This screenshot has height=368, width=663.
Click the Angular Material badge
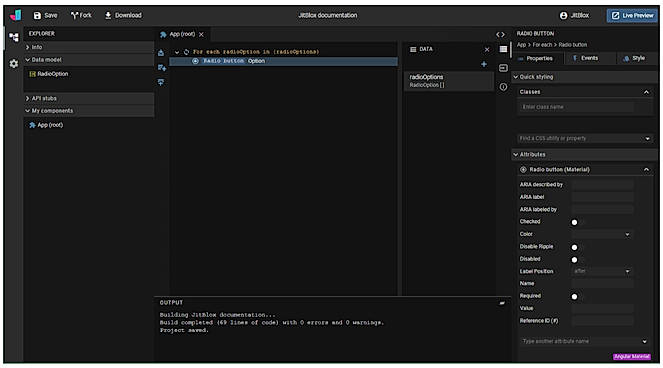point(632,357)
